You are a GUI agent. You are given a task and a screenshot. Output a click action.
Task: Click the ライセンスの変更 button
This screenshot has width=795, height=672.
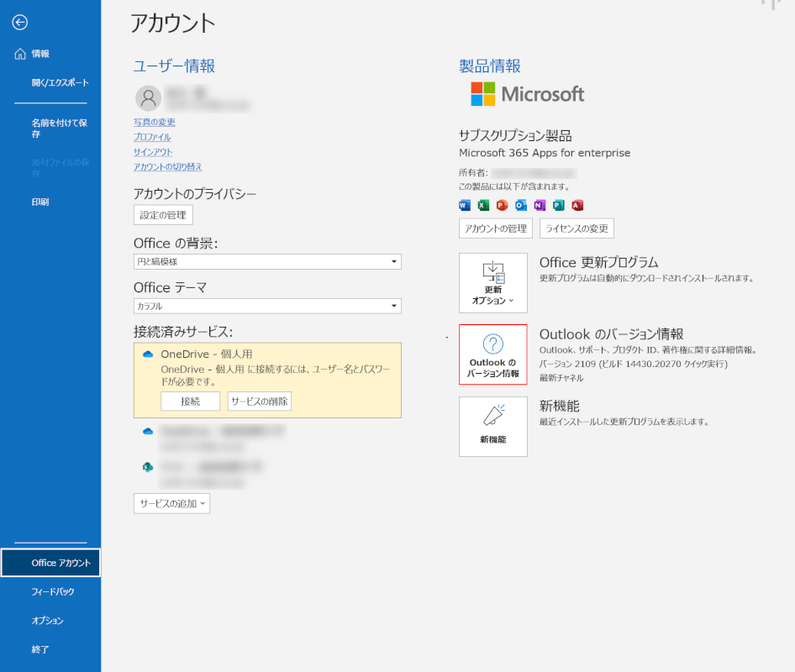[577, 228]
